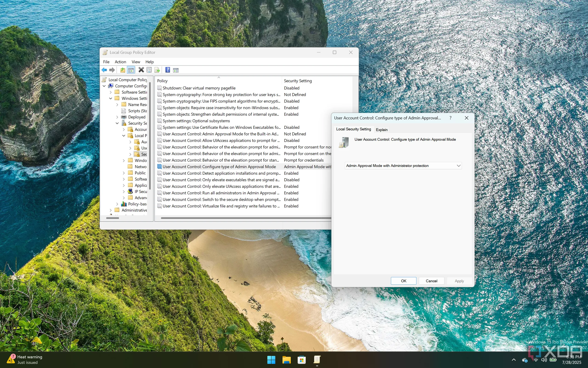Click the Up One Level folder icon
The width and height of the screenshot is (588, 368).
click(123, 70)
